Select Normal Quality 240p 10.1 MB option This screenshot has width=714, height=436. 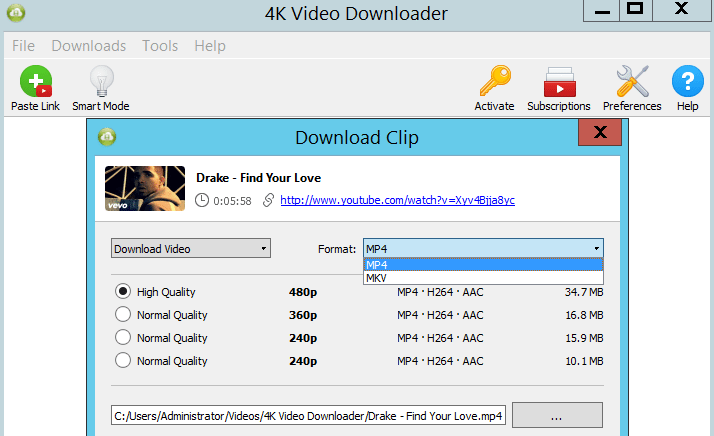pos(123,360)
